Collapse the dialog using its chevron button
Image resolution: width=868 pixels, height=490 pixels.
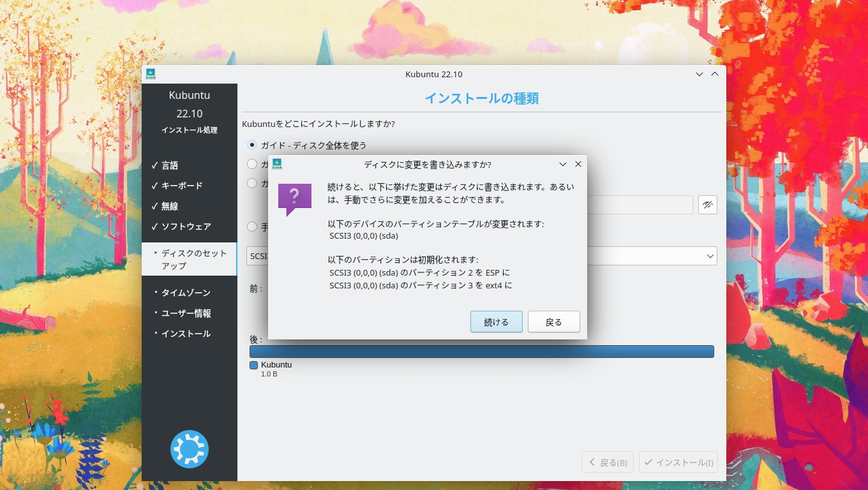click(x=563, y=164)
